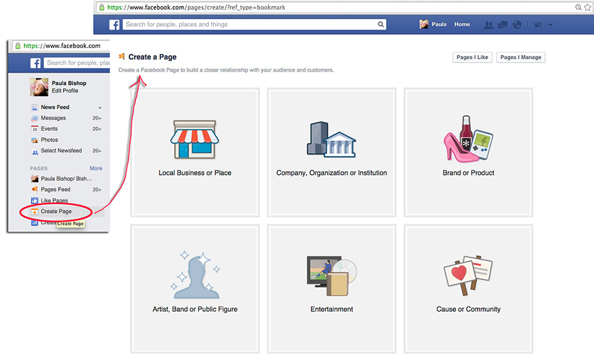Expand the News Feed dropdown arrow

pos(100,108)
